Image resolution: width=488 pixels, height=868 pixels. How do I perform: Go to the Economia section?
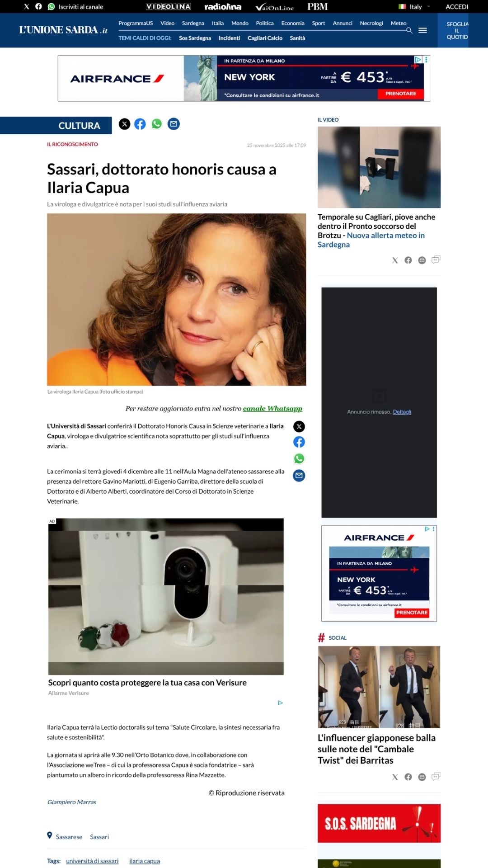click(x=293, y=23)
